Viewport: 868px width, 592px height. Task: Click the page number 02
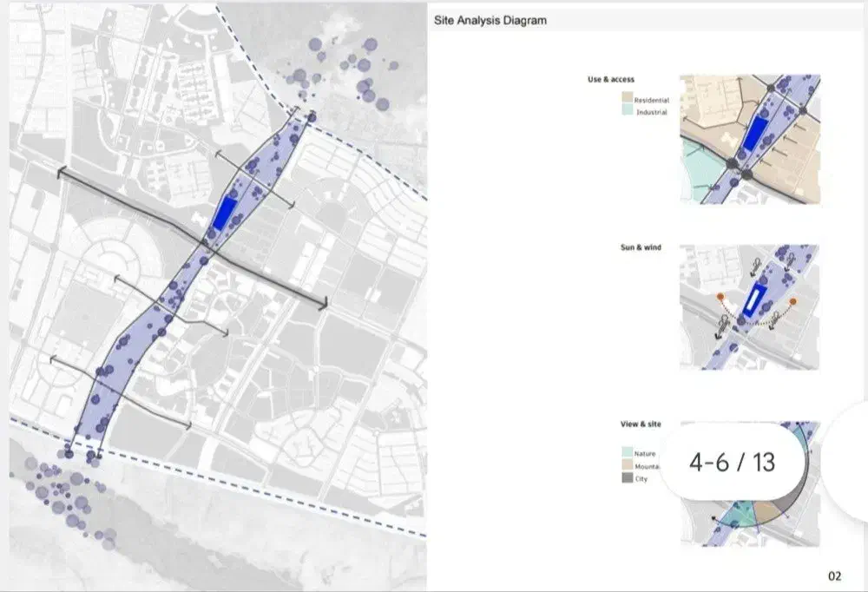coord(834,576)
